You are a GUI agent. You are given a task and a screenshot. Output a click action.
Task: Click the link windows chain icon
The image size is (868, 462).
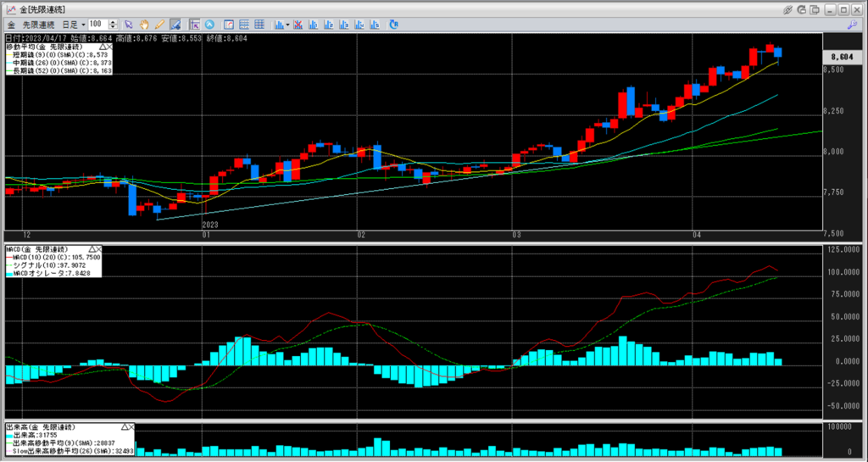coord(789,9)
